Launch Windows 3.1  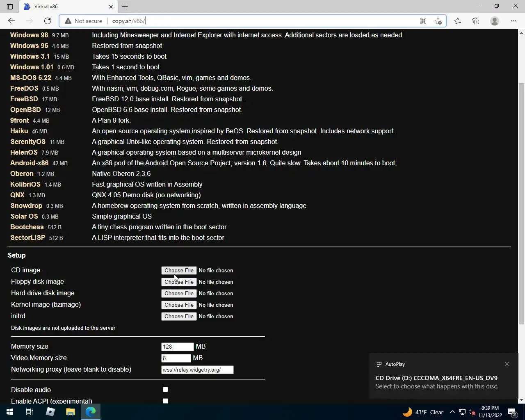pos(30,56)
